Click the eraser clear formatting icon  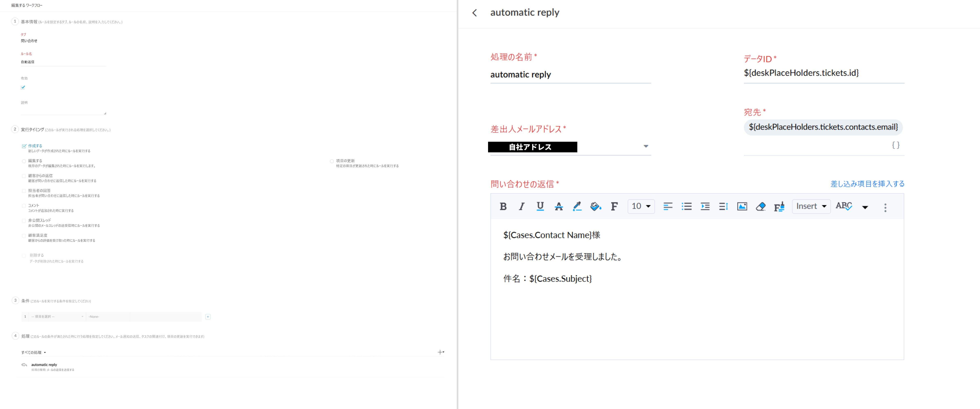tap(761, 206)
